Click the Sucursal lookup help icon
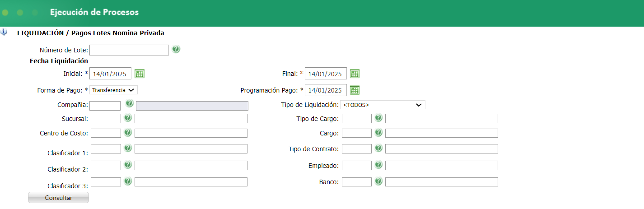 (x=128, y=118)
